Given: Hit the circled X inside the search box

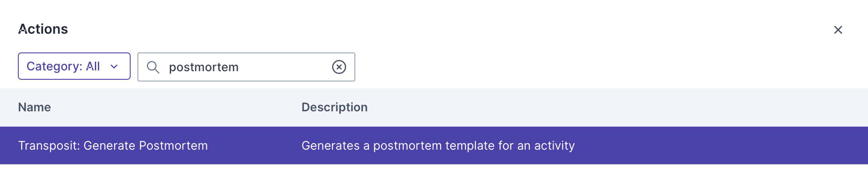Looking at the screenshot, I should click(339, 67).
